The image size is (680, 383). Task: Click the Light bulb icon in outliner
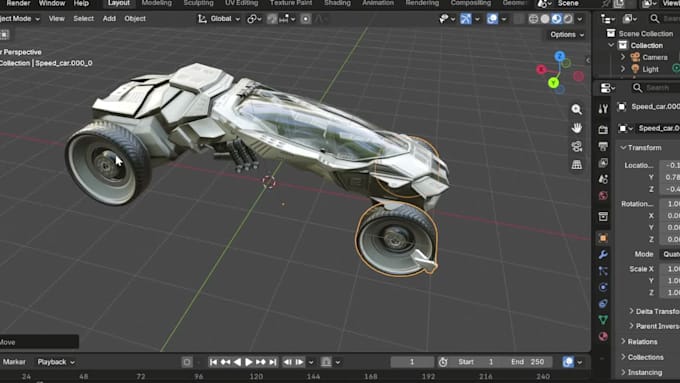click(x=635, y=69)
